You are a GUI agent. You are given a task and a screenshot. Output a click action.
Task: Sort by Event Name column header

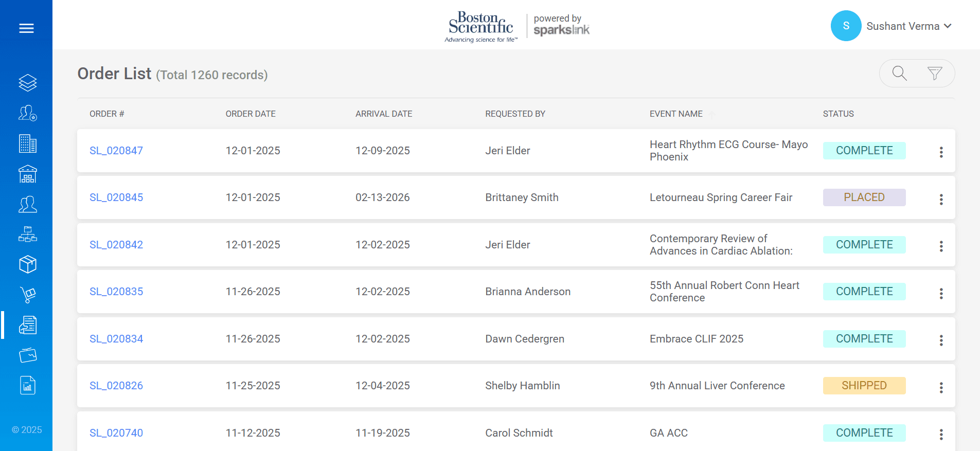click(x=676, y=114)
